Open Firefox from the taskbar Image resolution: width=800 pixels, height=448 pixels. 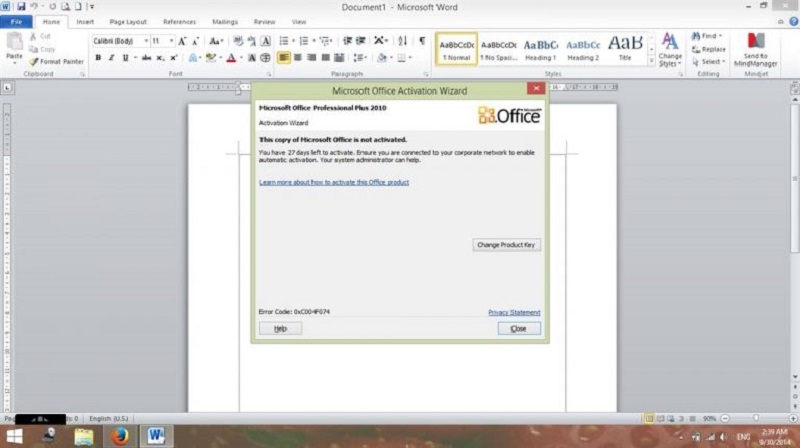coord(120,436)
